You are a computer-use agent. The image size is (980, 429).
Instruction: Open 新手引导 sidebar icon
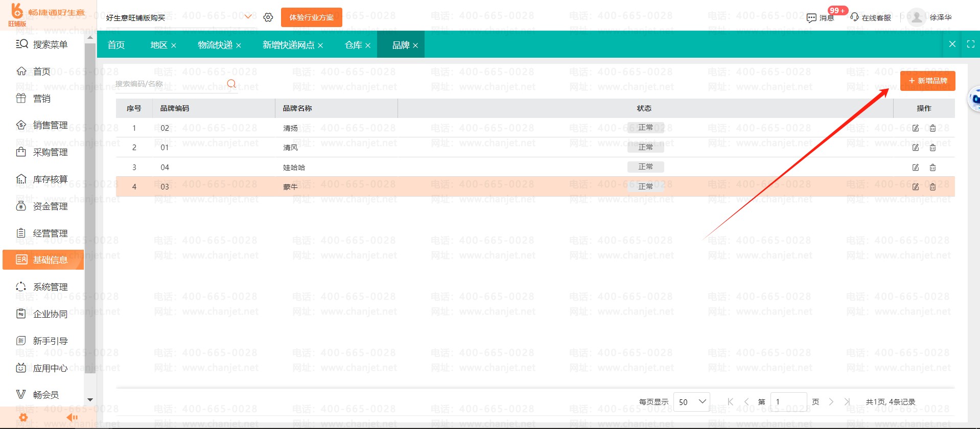[x=21, y=341]
